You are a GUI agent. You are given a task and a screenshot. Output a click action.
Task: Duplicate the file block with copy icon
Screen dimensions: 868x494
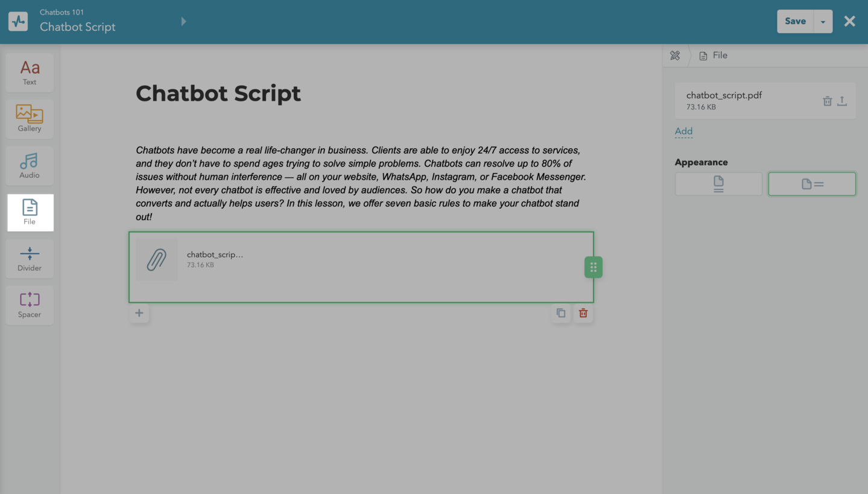[x=561, y=313]
